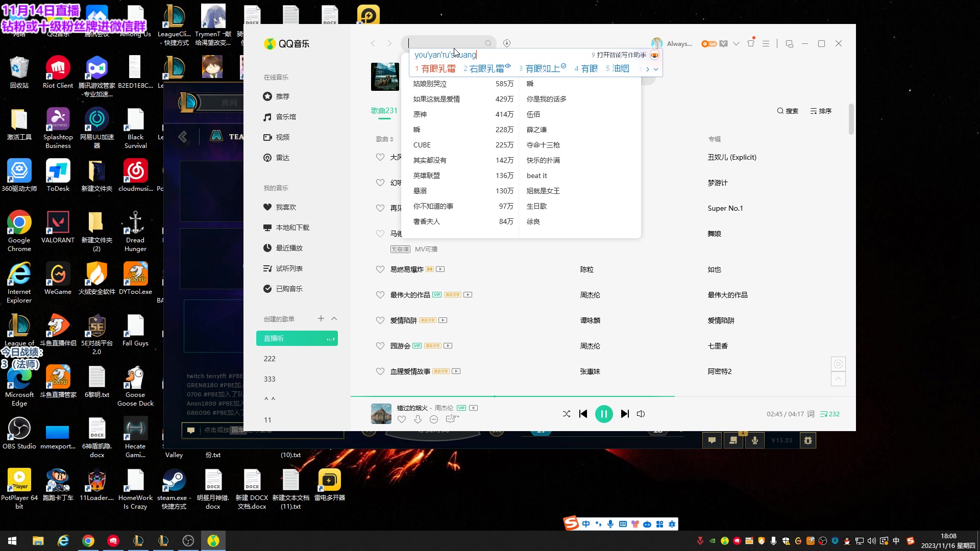This screenshot has width=980, height=551.
Task: Select the suggested search 英雄联盟
Action: (x=427, y=176)
